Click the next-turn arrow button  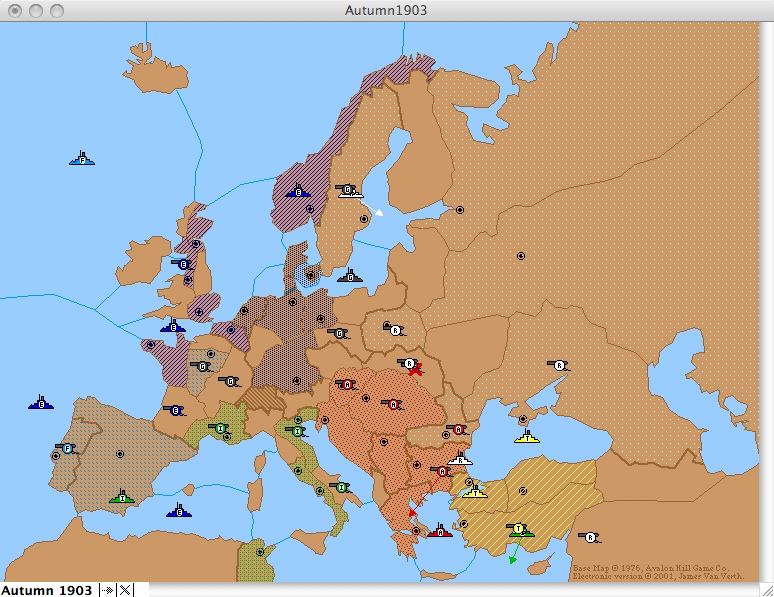point(107,590)
